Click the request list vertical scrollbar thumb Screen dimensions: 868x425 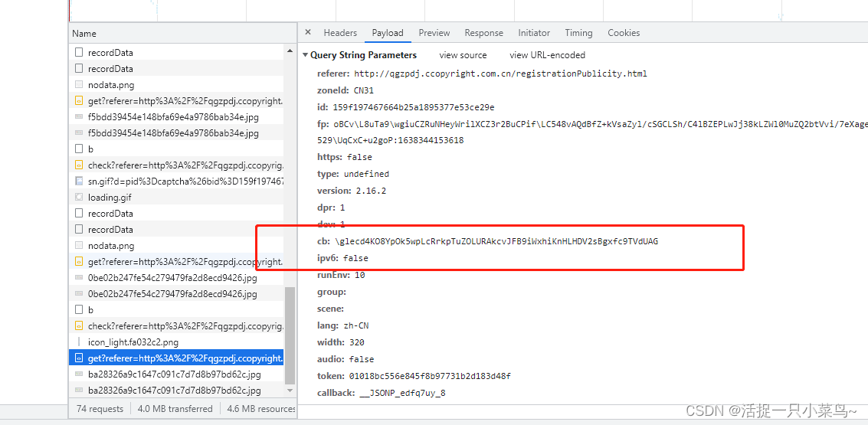pos(290,335)
